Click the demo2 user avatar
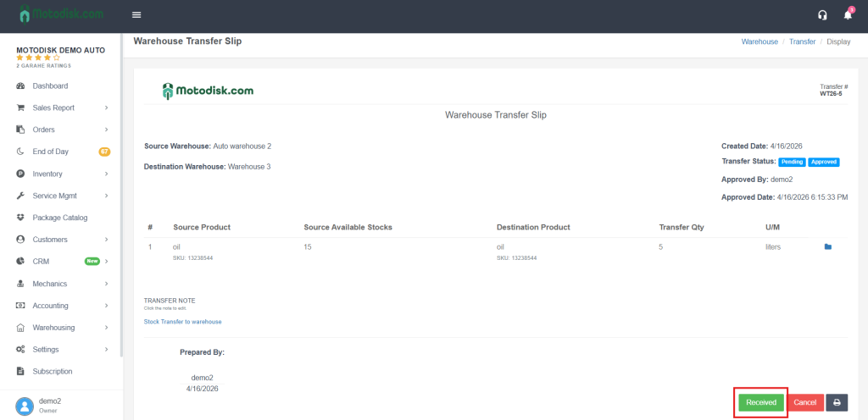Viewport: 868px width, 420px height. click(x=25, y=405)
